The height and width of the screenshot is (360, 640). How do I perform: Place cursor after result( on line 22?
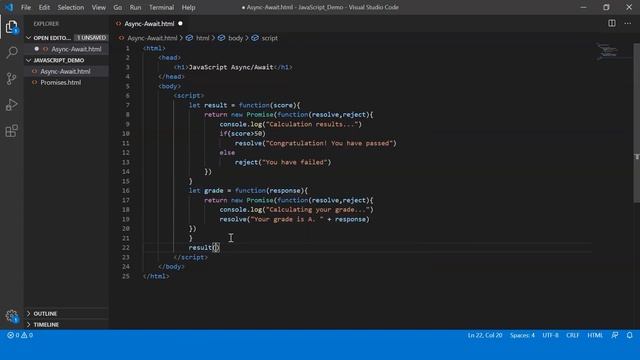pyautogui.click(x=216, y=247)
